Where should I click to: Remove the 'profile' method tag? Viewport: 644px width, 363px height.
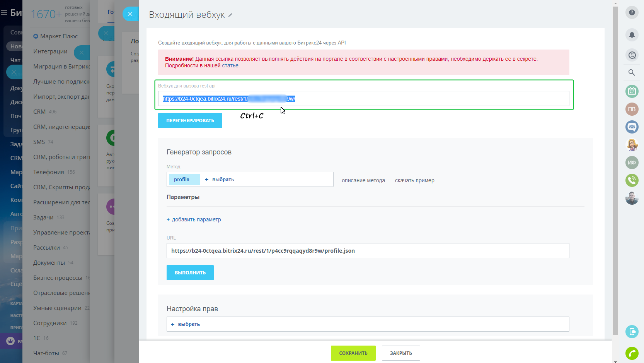pos(184,180)
